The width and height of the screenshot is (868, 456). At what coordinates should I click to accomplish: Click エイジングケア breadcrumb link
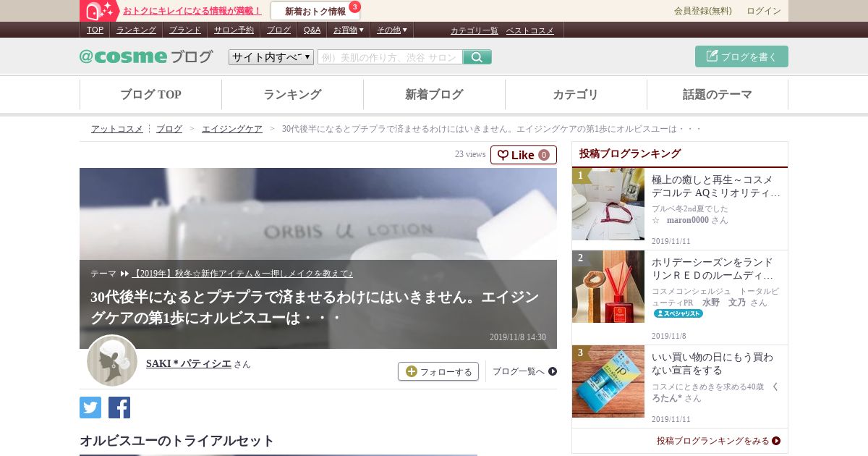(x=232, y=129)
